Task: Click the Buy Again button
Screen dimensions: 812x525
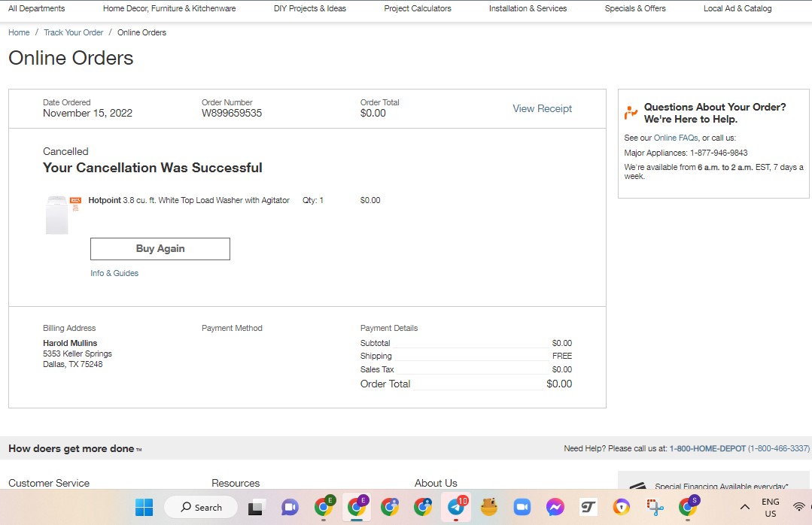Action: point(160,248)
